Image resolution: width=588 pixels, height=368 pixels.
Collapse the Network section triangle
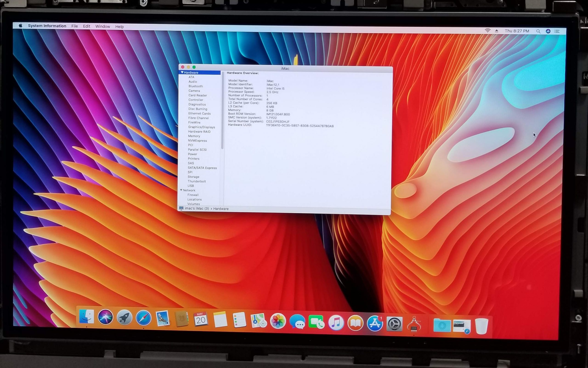tap(181, 190)
